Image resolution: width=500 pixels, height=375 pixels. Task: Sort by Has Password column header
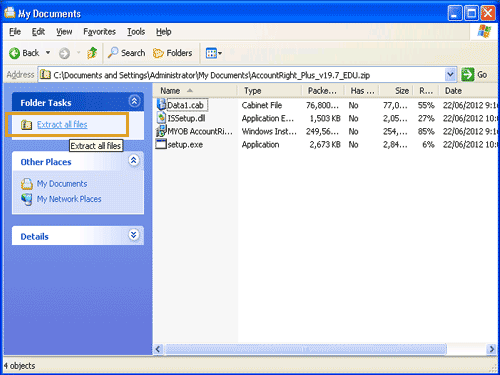tap(362, 91)
